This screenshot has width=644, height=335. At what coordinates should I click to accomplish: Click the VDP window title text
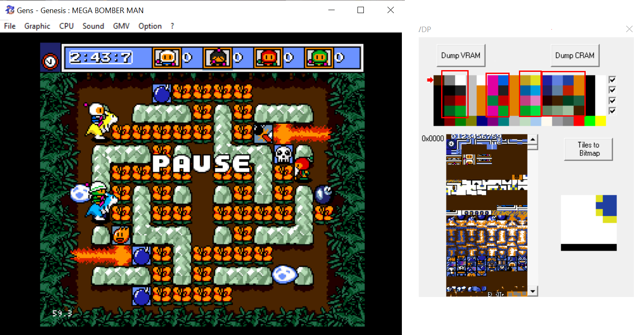pyautogui.click(x=425, y=29)
